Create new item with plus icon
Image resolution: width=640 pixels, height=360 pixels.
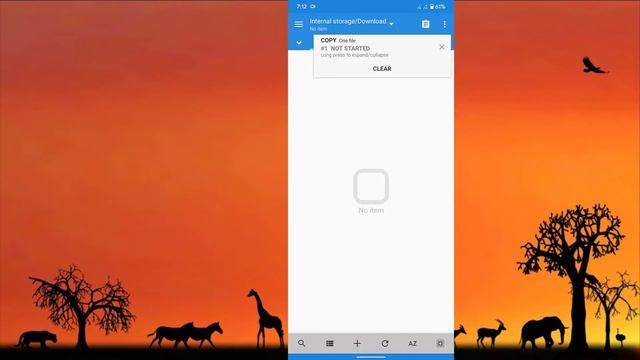coord(357,343)
